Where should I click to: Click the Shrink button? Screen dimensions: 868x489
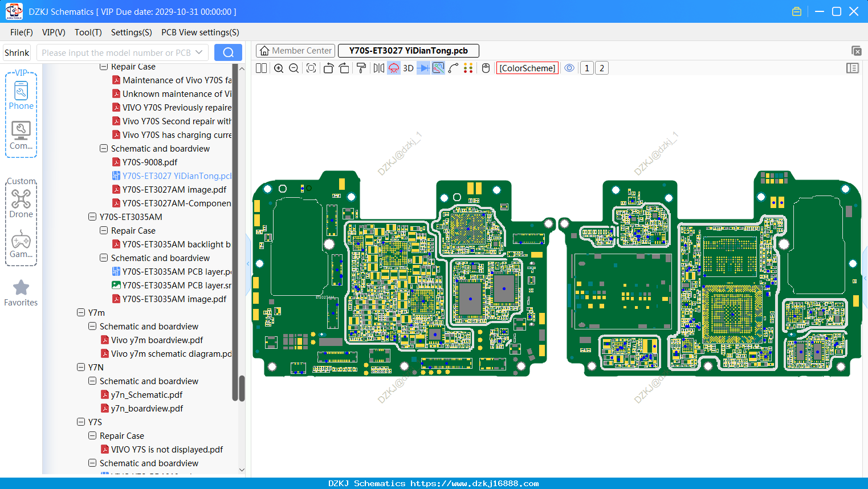[17, 52]
